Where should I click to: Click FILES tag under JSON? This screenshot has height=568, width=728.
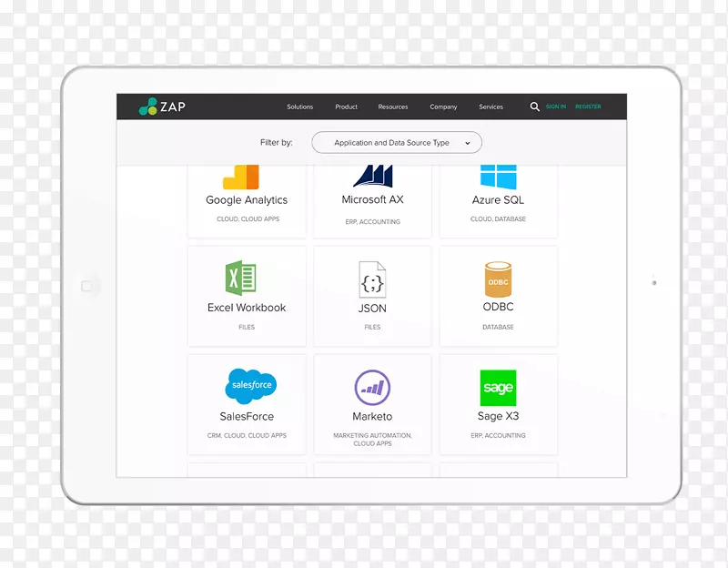coord(372,328)
